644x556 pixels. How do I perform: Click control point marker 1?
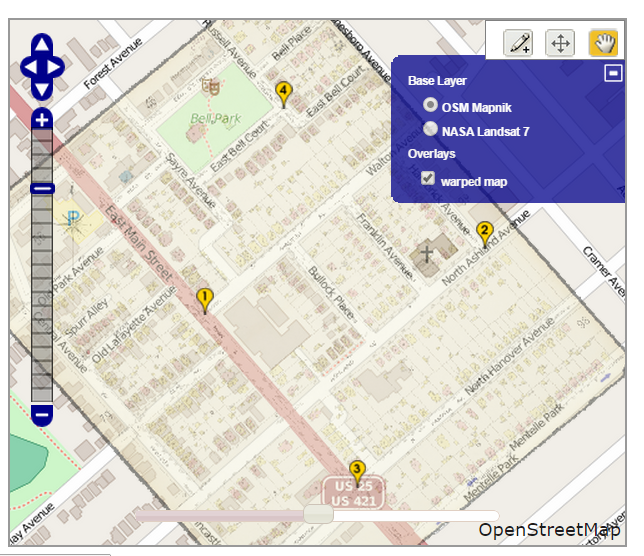coord(205,299)
